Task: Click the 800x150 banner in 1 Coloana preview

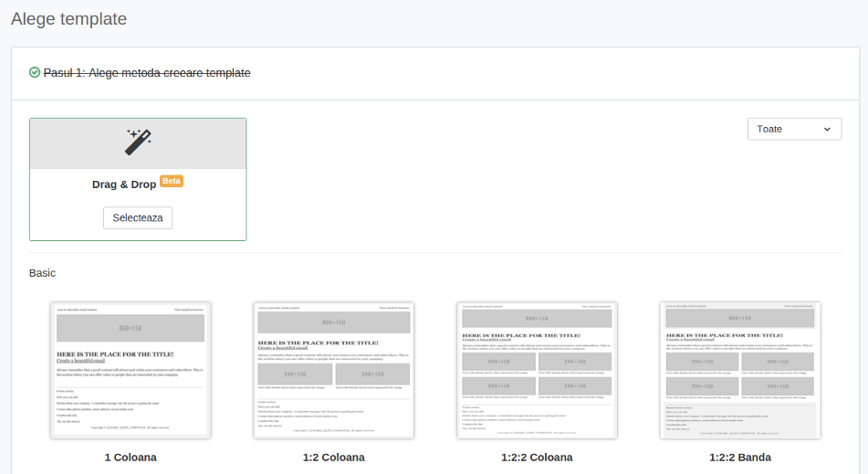Action: point(131,327)
